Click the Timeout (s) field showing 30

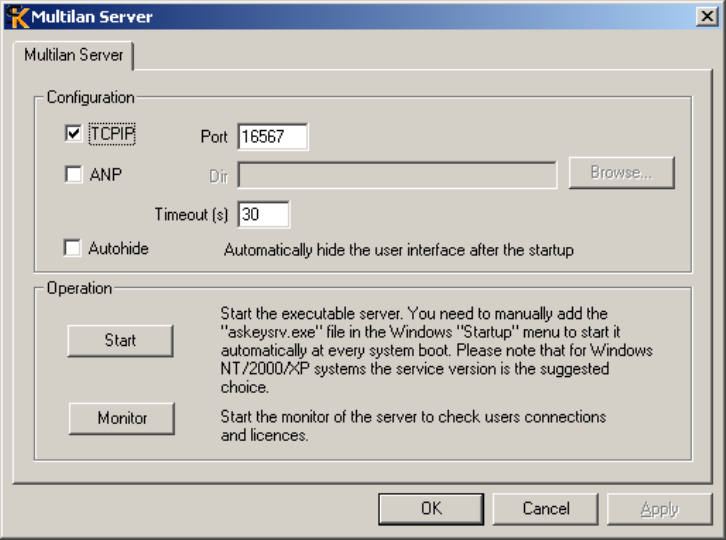tap(263, 214)
